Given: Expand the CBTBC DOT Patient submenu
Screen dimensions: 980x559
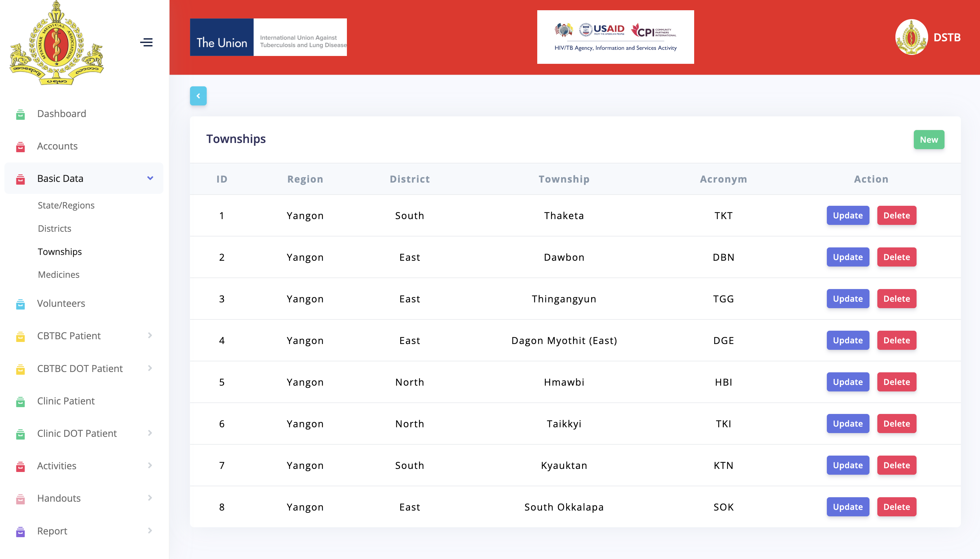Looking at the screenshot, I should [x=150, y=368].
